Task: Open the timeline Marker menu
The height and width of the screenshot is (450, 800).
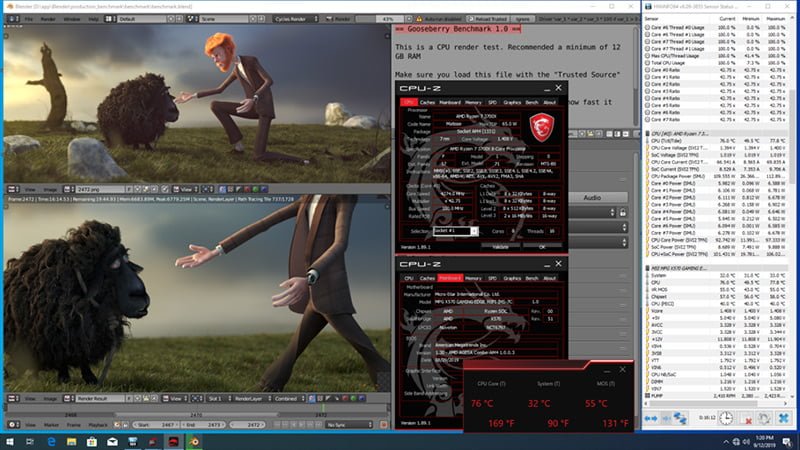Action: click(51, 424)
